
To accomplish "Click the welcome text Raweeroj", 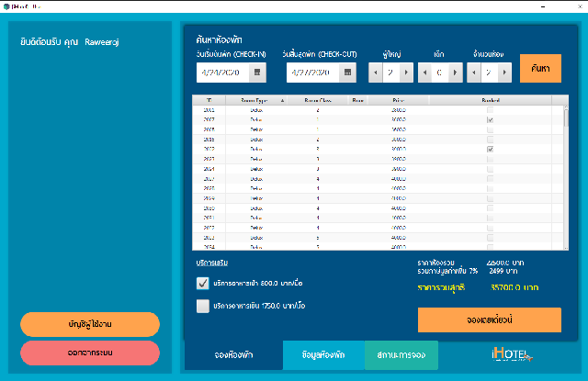I will click(x=102, y=42).
